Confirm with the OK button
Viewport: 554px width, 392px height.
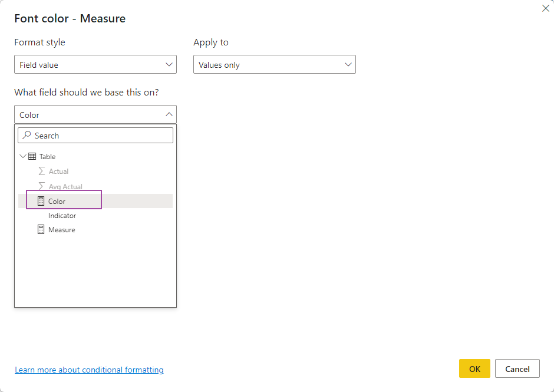click(474, 368)
